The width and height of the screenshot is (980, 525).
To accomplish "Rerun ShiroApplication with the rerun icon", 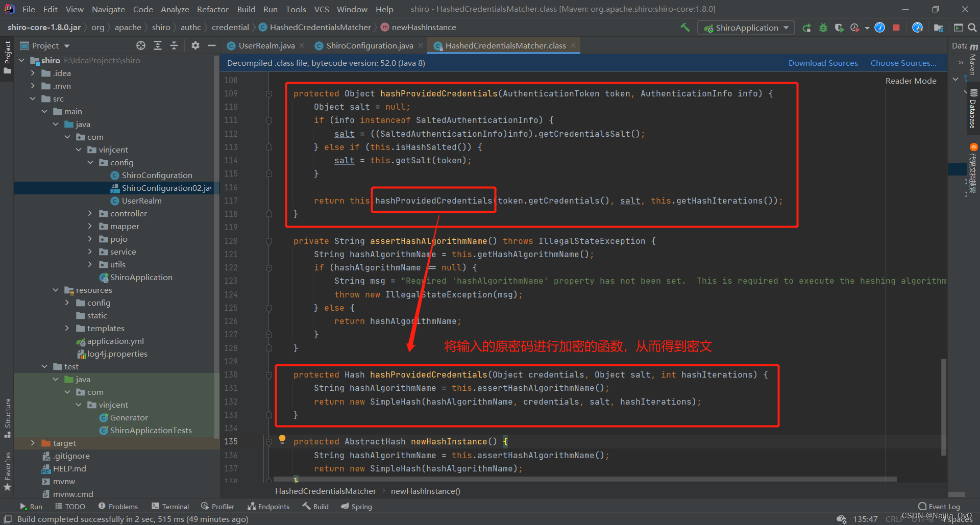I will (806, 28).
